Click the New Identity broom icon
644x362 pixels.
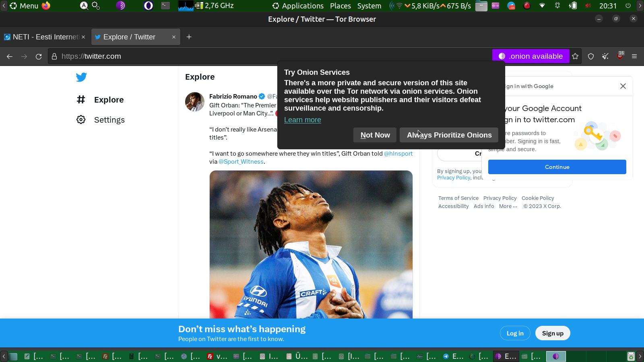[x=605, y=56]
